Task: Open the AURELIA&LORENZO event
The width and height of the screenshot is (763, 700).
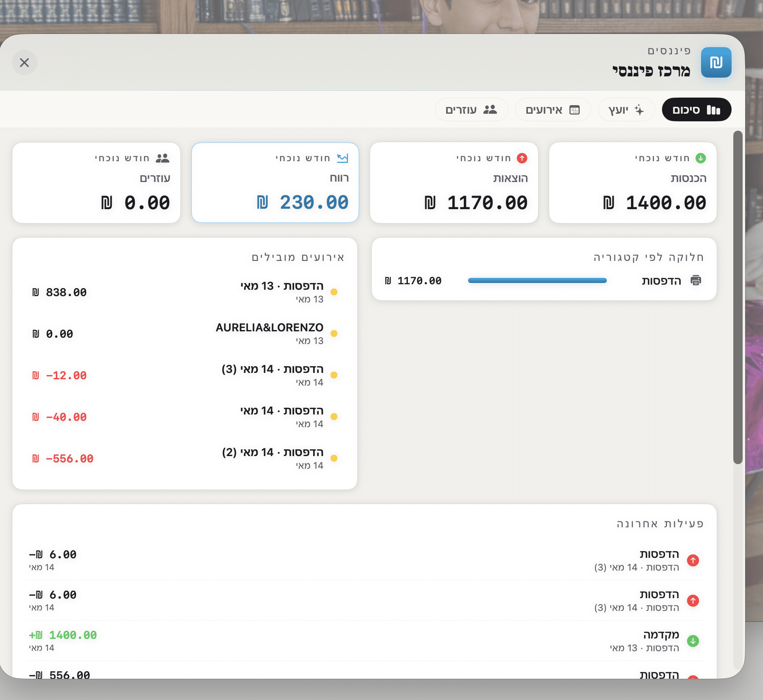Action: tap(185, 333)
